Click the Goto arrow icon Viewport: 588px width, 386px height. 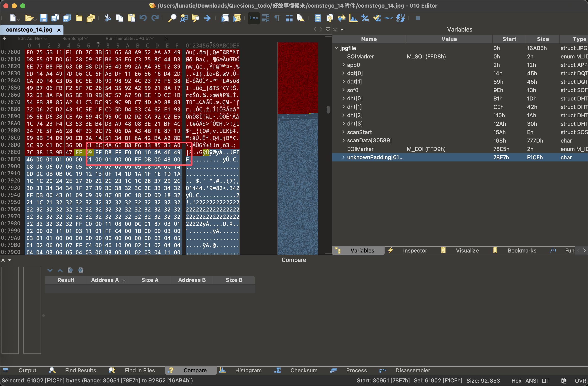[x=207, y=18]
